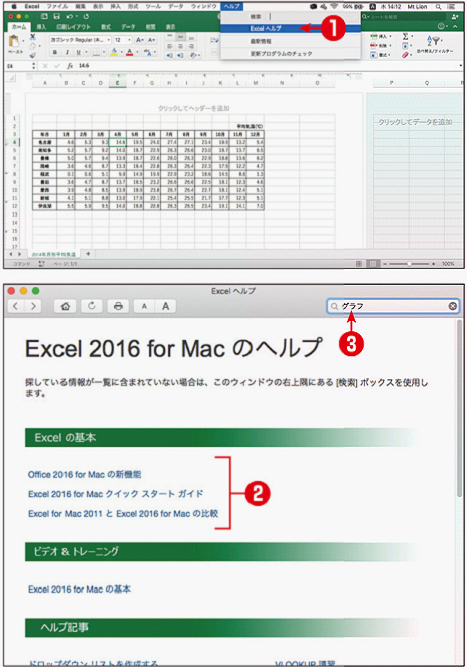Click the zoom-in plus beside slider

click(433, 264)
